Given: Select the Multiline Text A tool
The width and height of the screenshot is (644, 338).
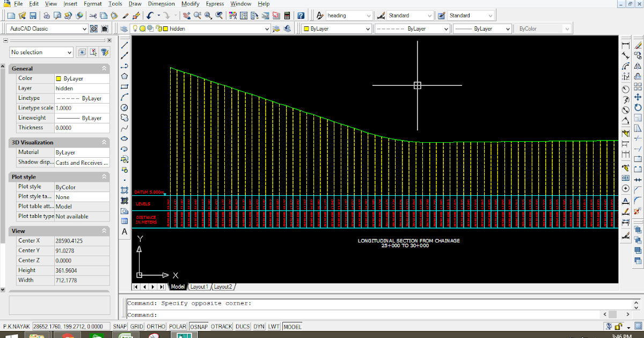Looking at the screenshot, I should [x=125, y=232].
